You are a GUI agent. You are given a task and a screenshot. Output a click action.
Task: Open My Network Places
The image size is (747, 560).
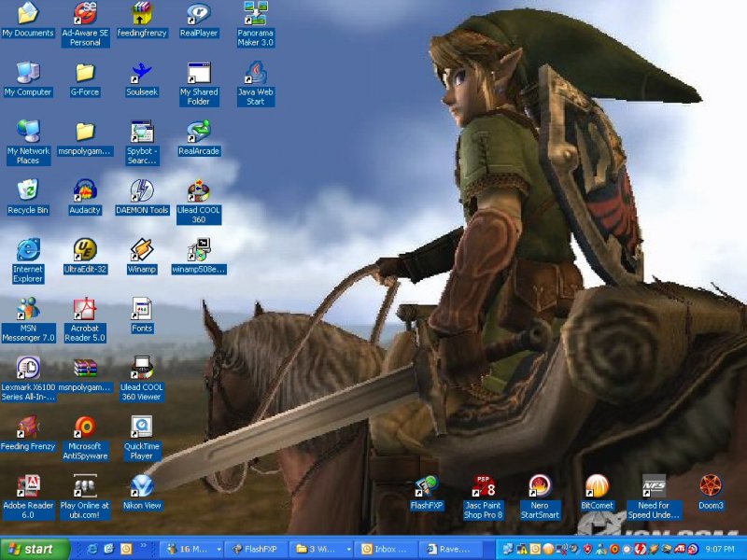click(28, 142)
